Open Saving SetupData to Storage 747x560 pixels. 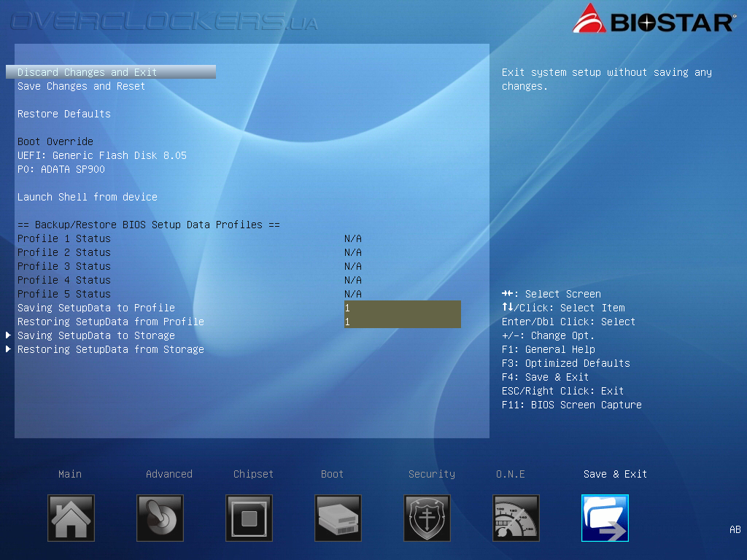96,335
